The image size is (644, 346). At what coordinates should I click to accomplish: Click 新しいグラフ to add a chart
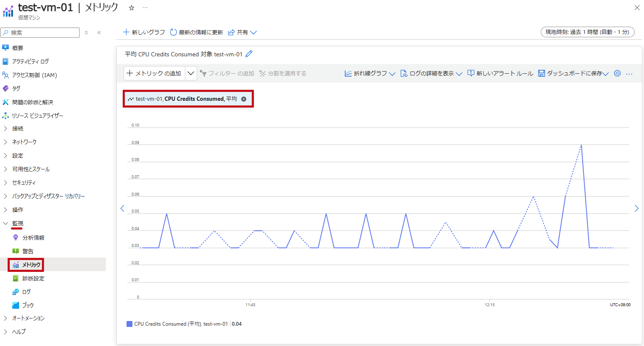pyautogui.click(x=144, y=32)
